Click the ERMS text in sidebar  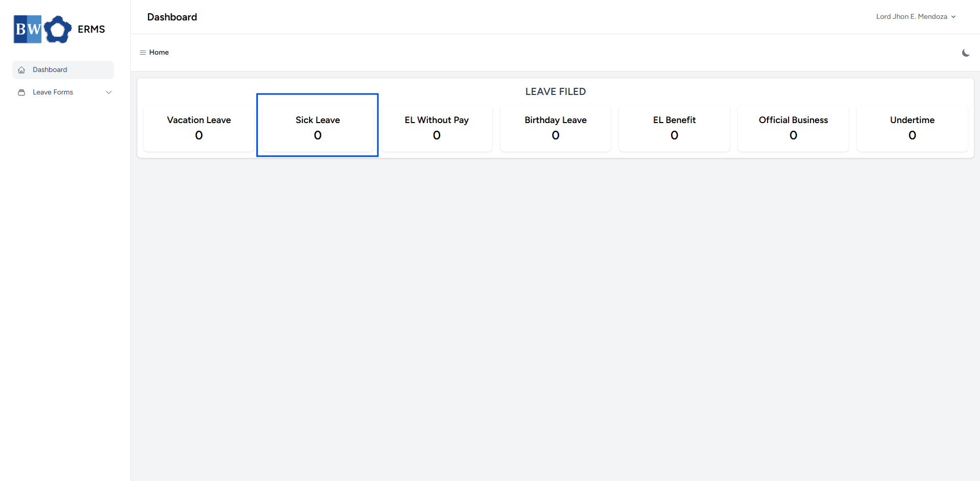coord(91,30)
